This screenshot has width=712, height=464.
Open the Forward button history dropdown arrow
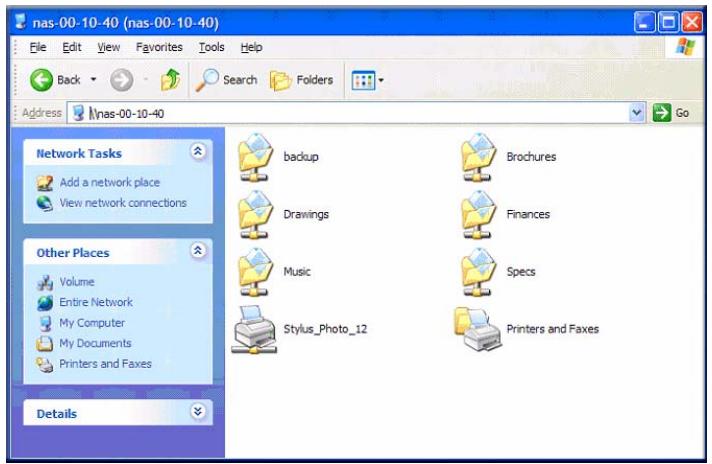point(146,79)
